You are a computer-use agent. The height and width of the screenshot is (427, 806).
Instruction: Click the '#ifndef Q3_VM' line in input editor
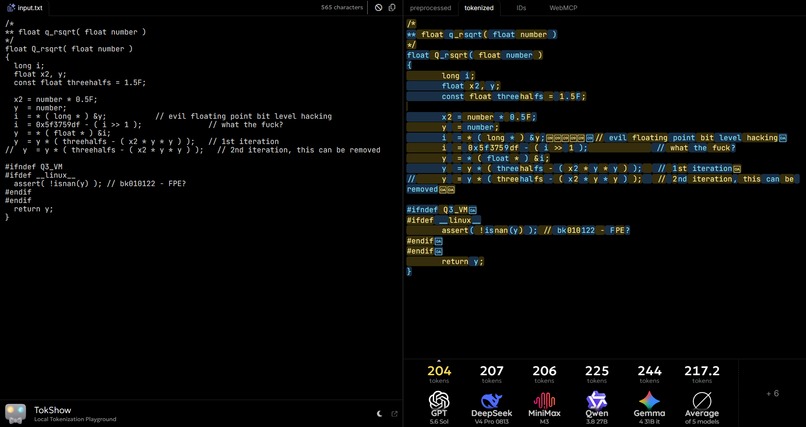[x=32, y=167]
